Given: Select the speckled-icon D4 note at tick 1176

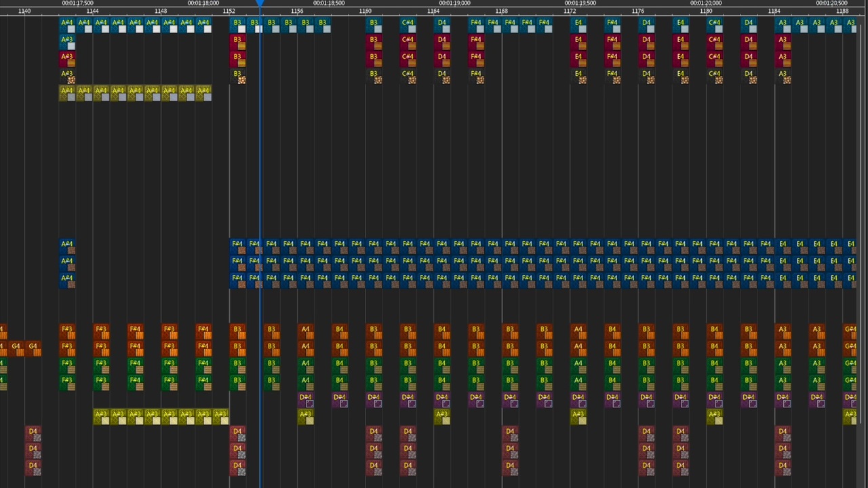Looking at the screenshot, I should coord(646,77).
